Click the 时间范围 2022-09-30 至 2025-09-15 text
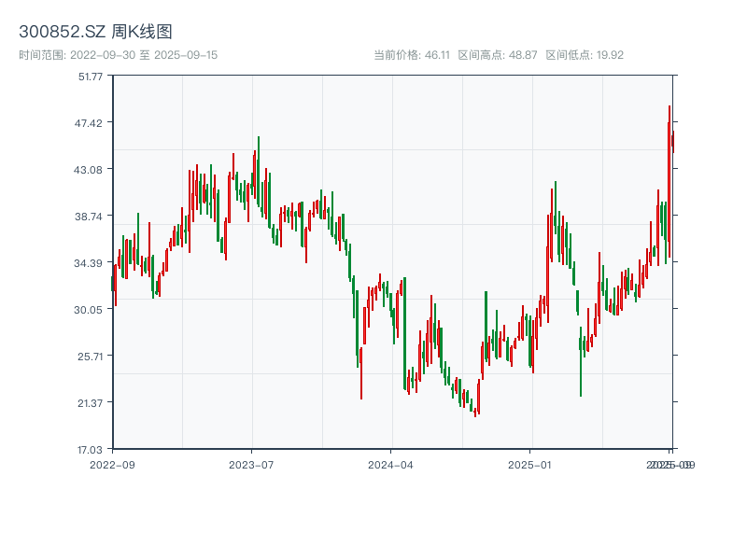 click(x=119, y=55)
